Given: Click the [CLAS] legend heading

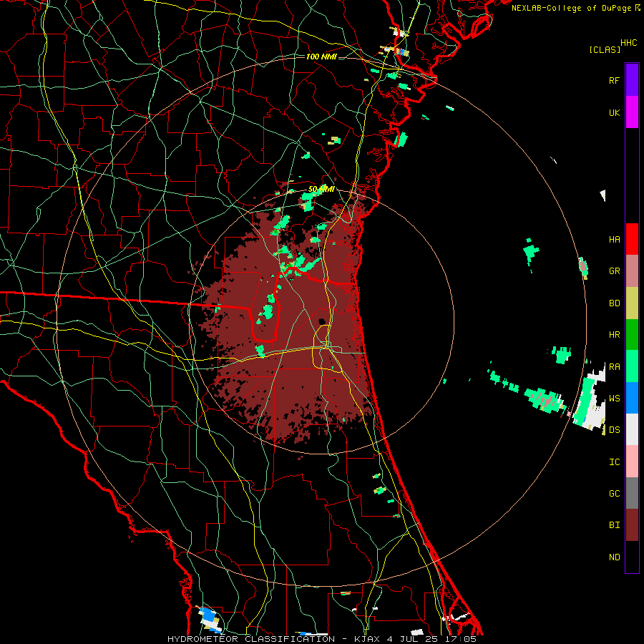Looking at the screenshot, I should (x=605, y=50).
